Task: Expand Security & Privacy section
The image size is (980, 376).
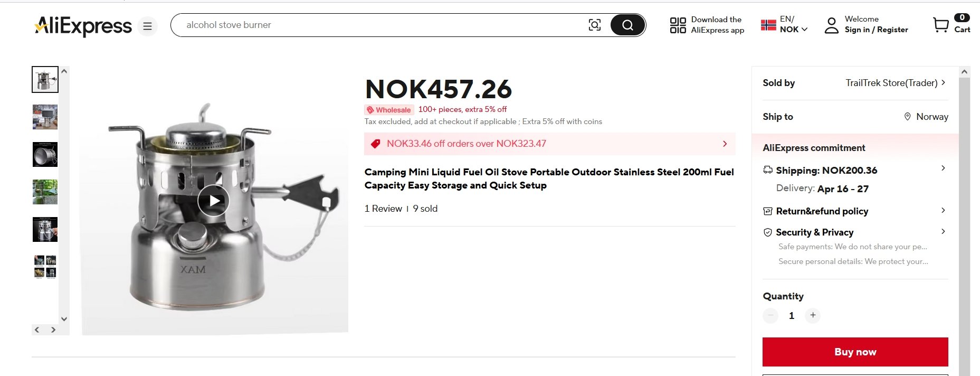Action: coord(943,232)
